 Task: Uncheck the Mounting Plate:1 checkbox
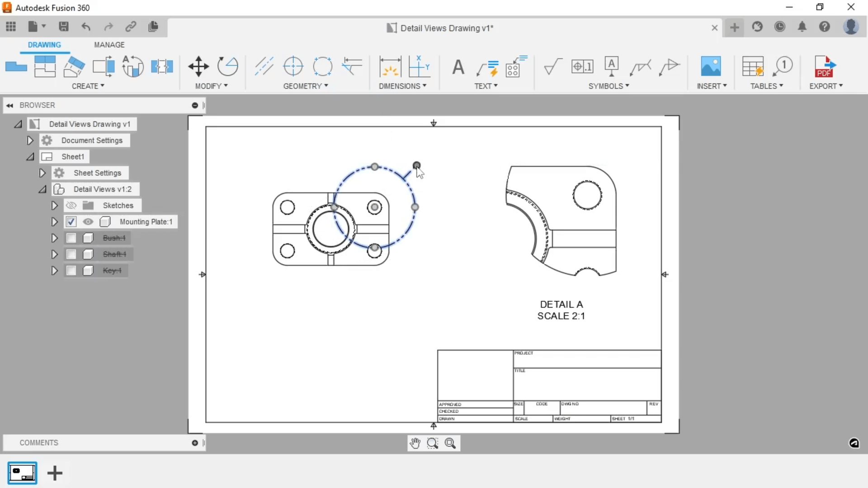click(71, 221)
